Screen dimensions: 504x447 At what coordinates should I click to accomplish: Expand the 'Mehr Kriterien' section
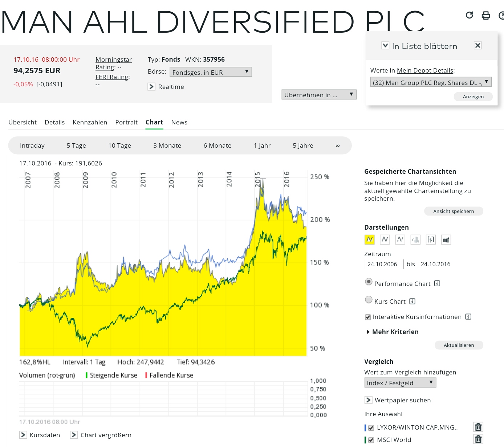click(x=392, y=332)
